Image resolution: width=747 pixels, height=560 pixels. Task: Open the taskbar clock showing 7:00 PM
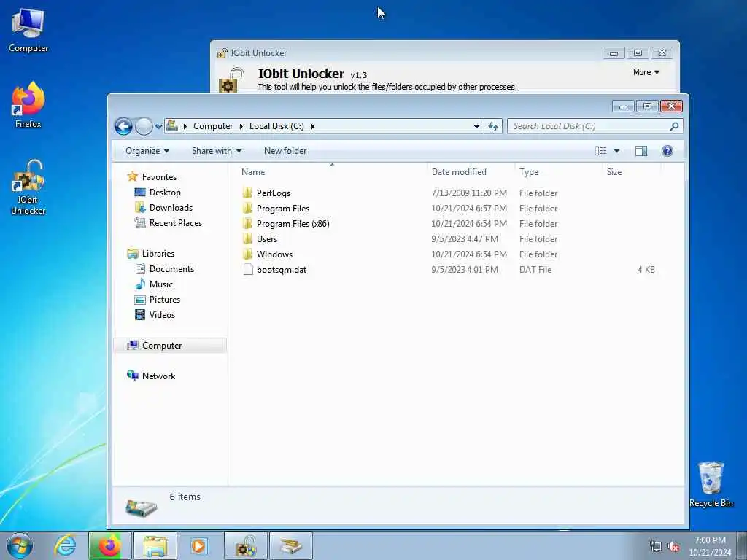(x=710, y=546)
